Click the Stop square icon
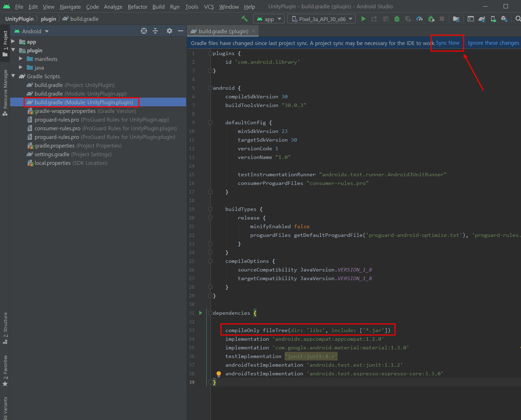This screenshot has height=420, width=521. point(442,19)
